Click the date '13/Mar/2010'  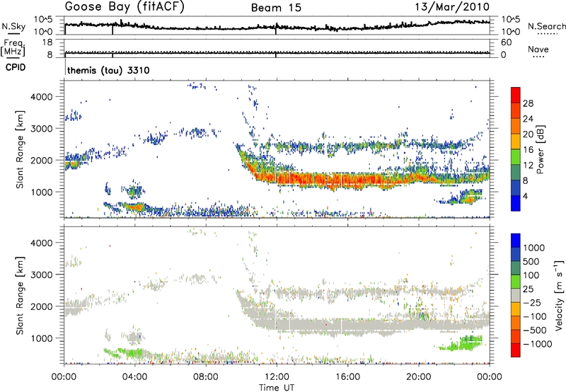452,7
